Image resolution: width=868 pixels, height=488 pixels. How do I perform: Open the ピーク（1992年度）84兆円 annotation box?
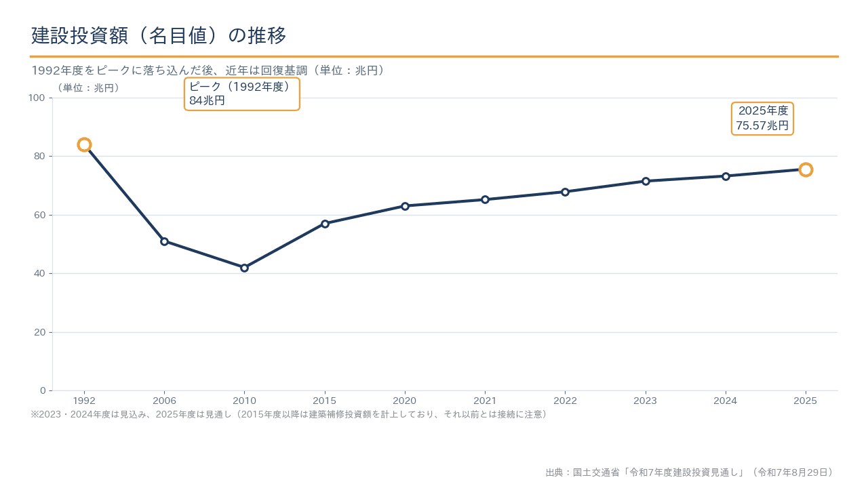tap(242, 94)
